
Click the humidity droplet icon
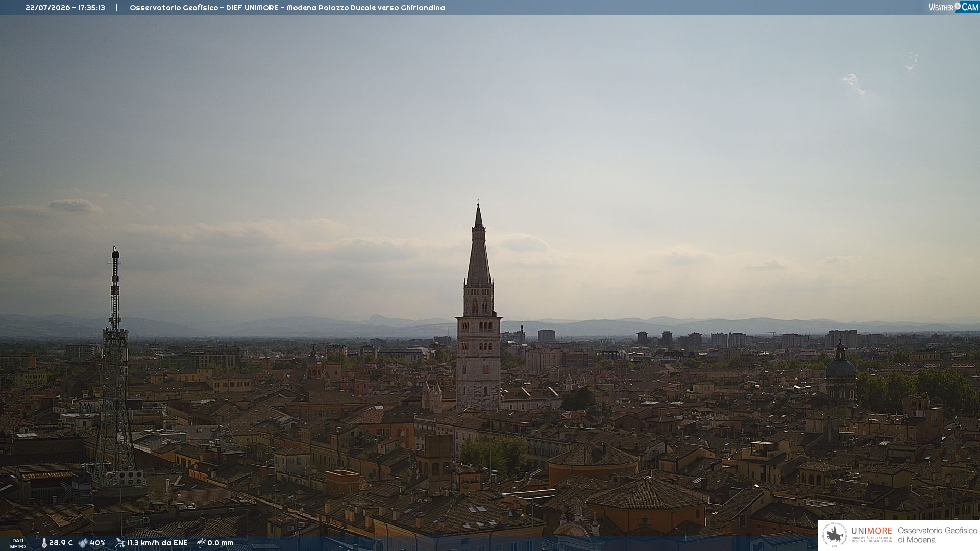click(x=83, y=543)
